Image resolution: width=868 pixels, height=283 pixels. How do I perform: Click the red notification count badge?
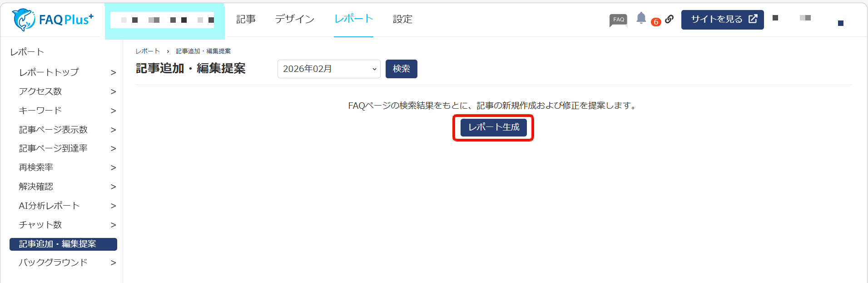pyautogui.click(x=655, y=22)
